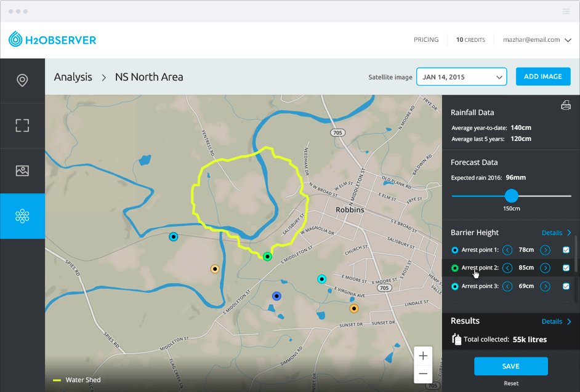This screenshot has width=580, height=392.
Task: Zoom out on the map with minus
Action: 423,374
